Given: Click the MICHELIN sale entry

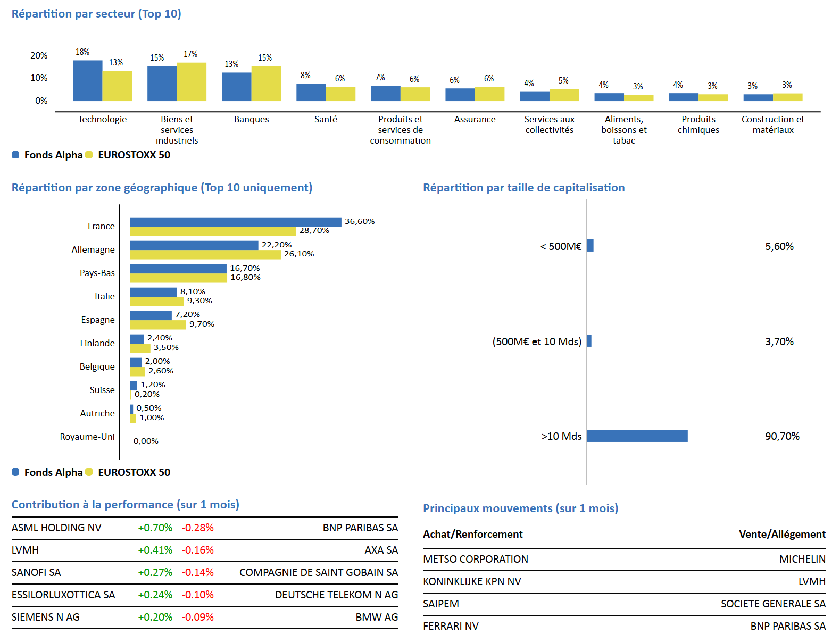Looking at the screenshot, I should point(802,560).
